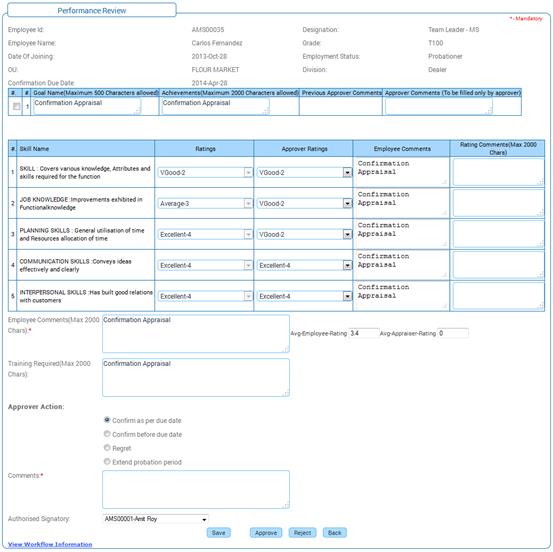
Task: Click the Achievements text area
Action: (215, 106)
